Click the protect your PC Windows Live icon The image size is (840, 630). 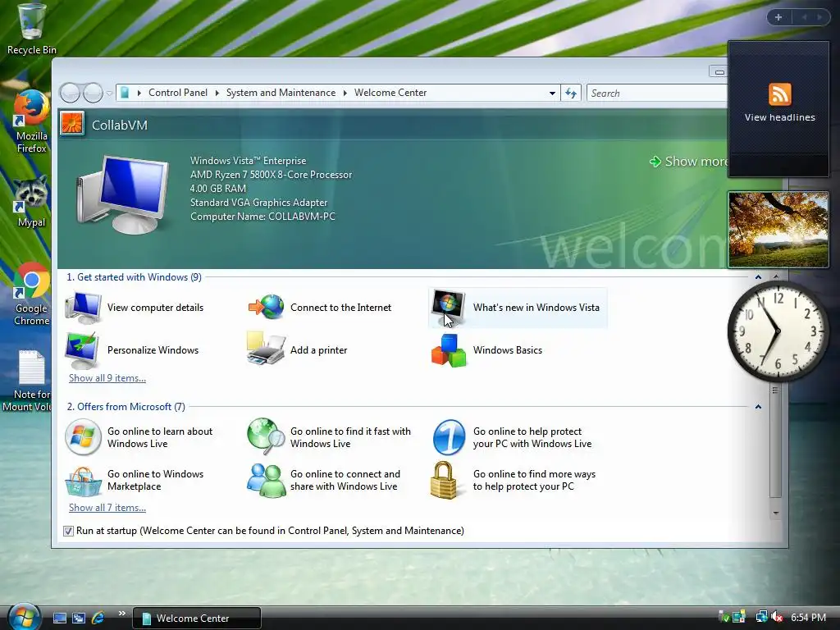(449, 437)
